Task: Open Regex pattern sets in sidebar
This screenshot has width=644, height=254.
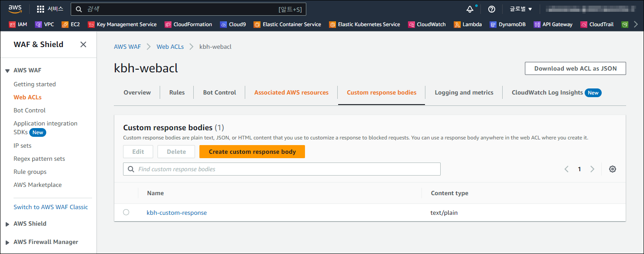Action: [x=39, y=159]
